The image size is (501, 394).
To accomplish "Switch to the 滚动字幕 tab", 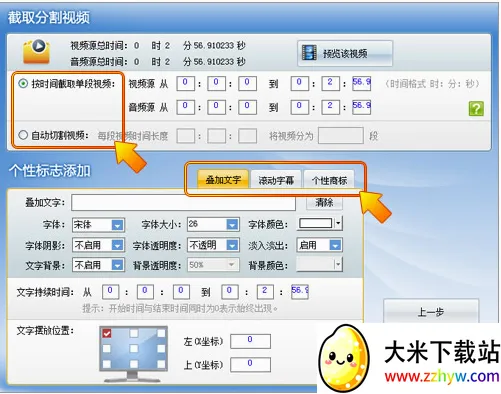I will click(x=276, y=180).
